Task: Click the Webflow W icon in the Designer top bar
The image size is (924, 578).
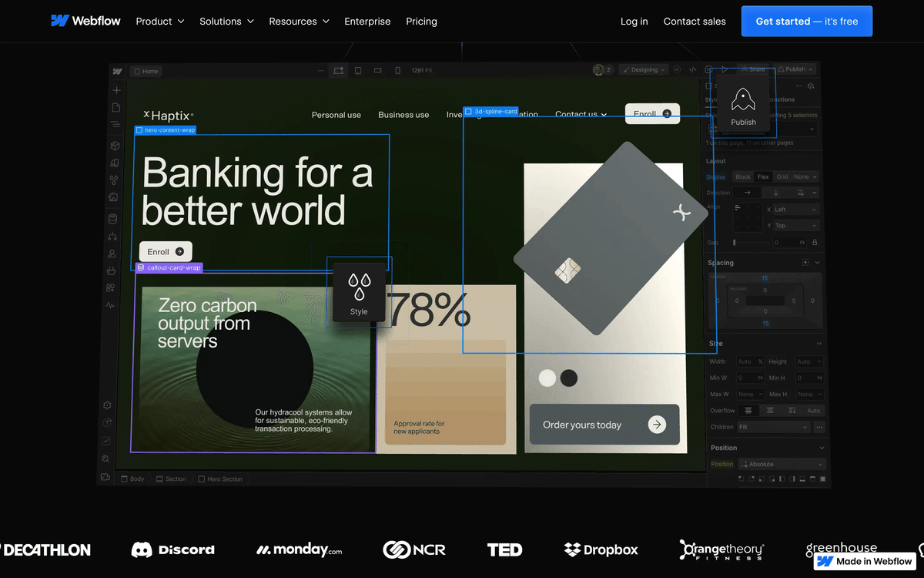Action: pyautogui.click(x=117, y=71)
